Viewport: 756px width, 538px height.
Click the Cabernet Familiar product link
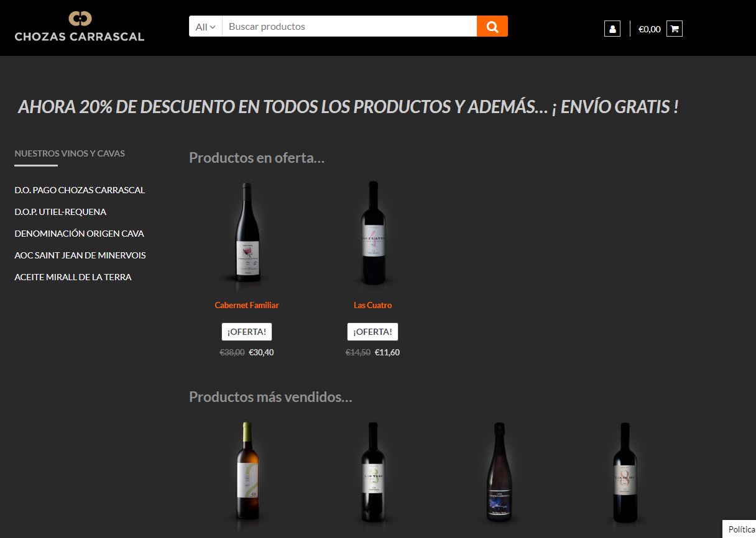(x=247, y=305)
